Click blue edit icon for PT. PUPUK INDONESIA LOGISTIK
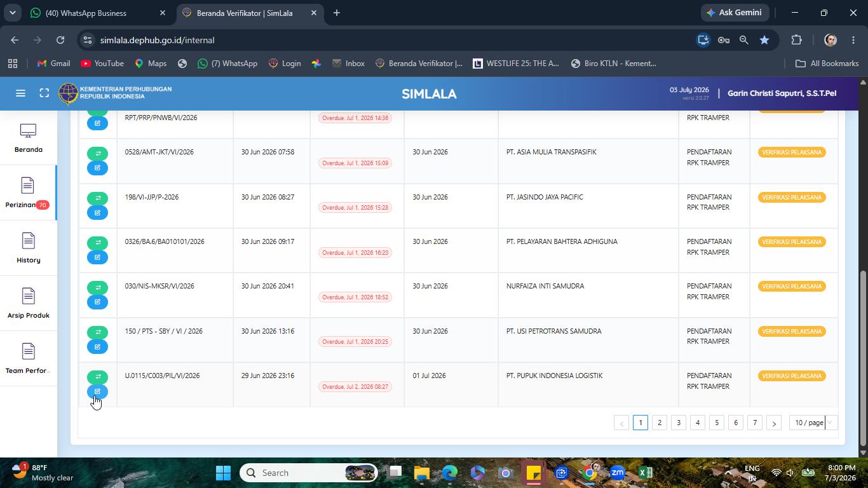The height and width of the screenshot is (488, 868). (x=98, y=391)
